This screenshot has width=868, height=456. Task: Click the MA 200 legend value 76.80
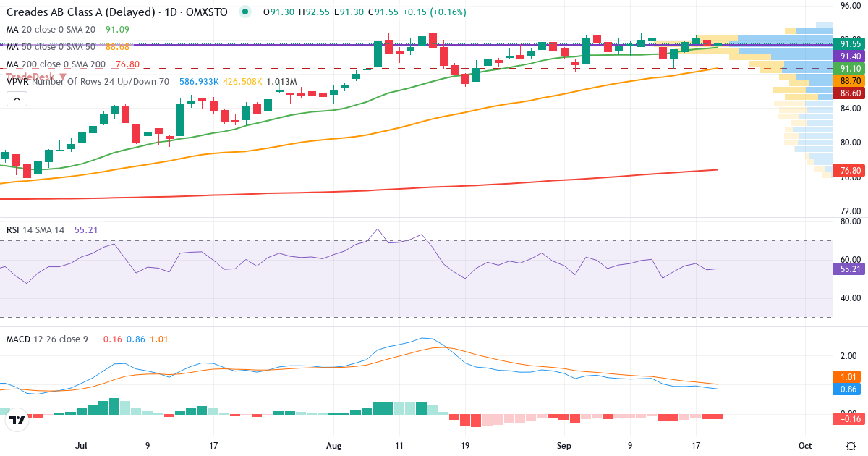point(127,64)
